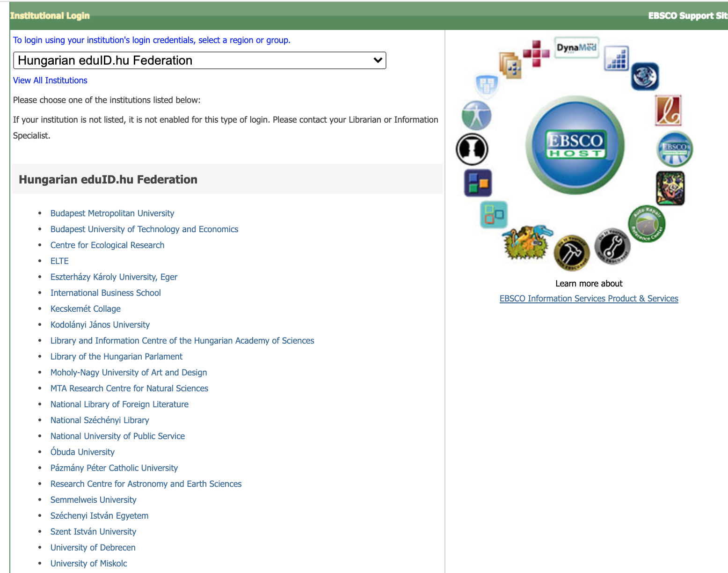
Task: Click the teal outlined-squares icon
Action: click(x=494, y=215)
